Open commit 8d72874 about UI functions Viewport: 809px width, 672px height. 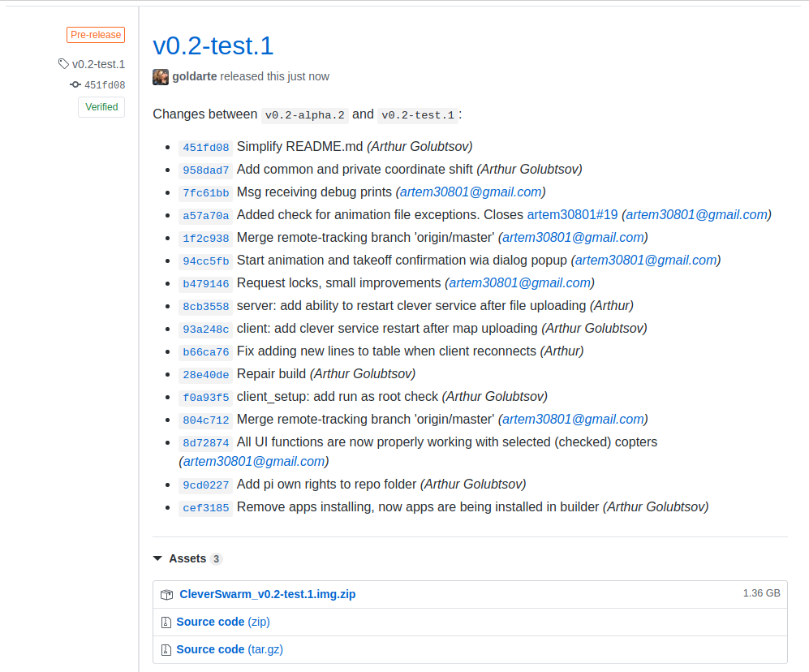206,443
